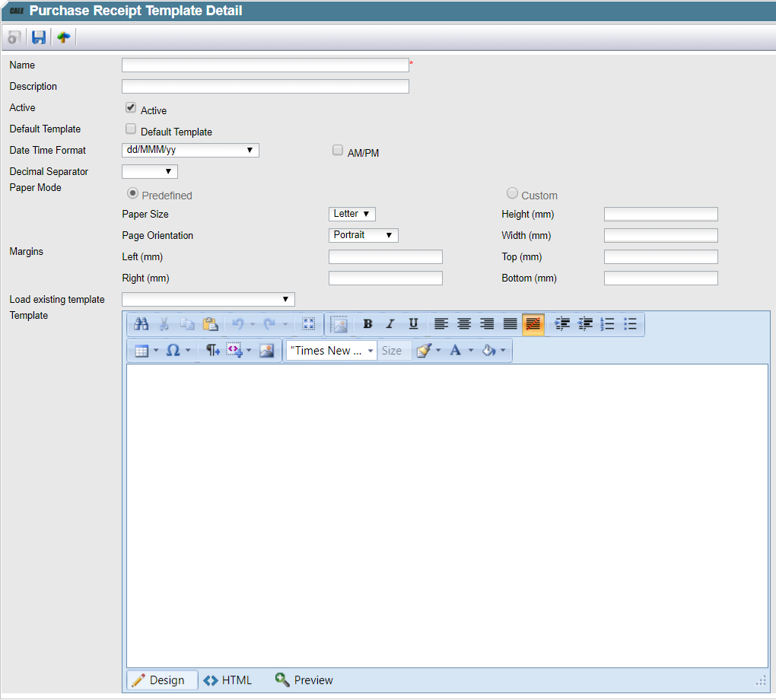Center align text

click(x=464, y=324)
